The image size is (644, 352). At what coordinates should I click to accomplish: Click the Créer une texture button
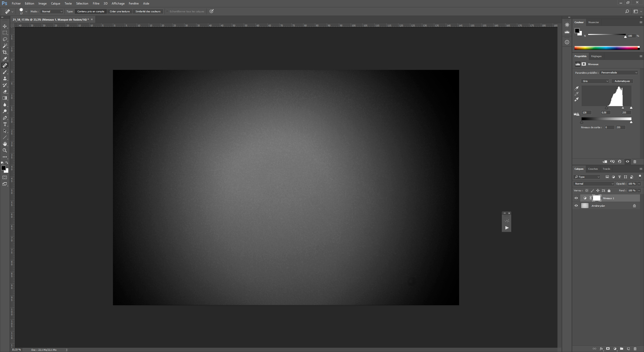120,11
